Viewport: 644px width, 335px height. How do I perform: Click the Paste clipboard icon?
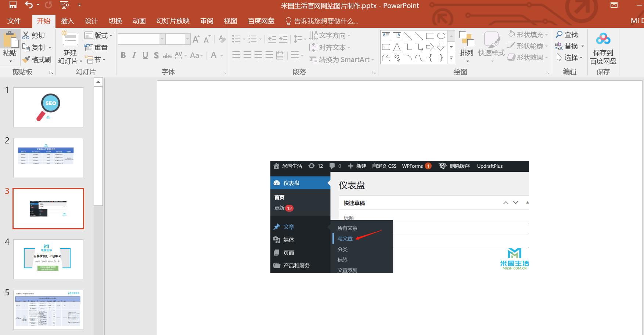(x=10, y=39)
